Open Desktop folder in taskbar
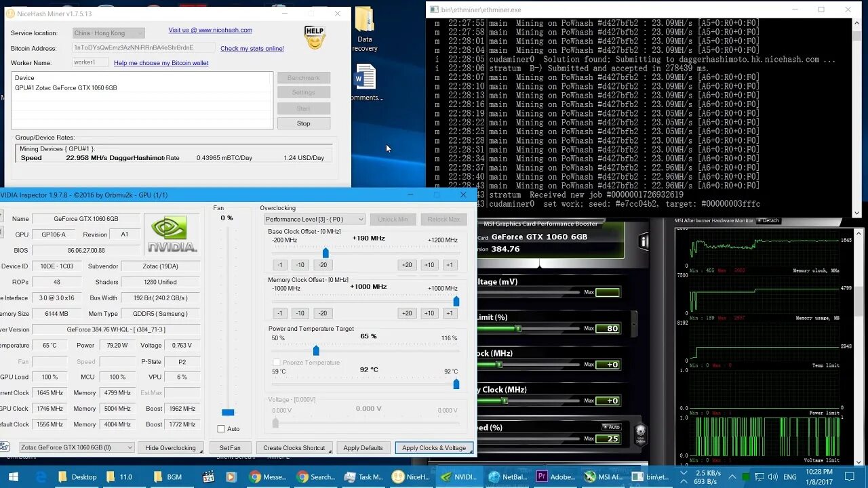Screen dimensions: 868x488 (x=77, y=476)
